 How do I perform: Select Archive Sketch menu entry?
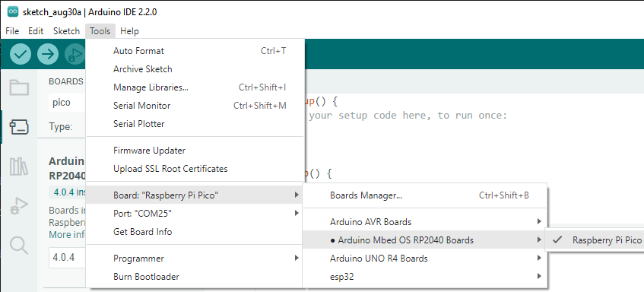pyautogui.click(x=195, y=69)
